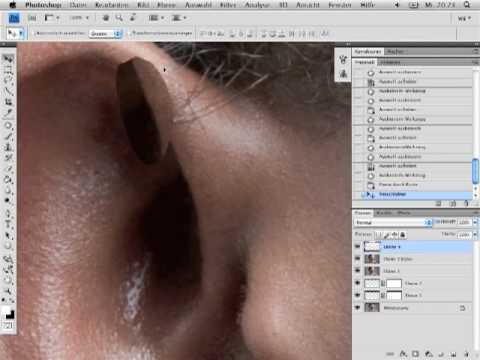Toggle eye of third layer from top
Screen dimensions: 480x360
point(358,270)
